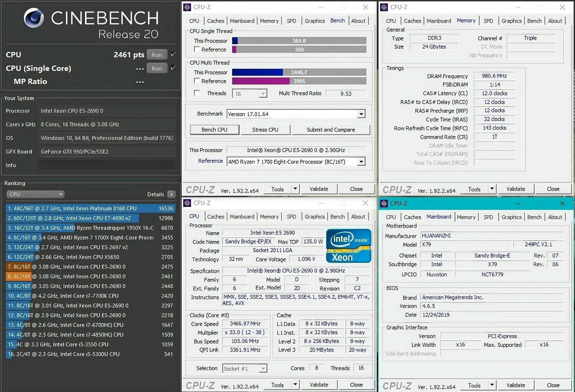Open the CPU ranking type dropdown
Image resolution: width=575 pixels, height=392 pixels.
pyautogui.click(x=35, y=194)
